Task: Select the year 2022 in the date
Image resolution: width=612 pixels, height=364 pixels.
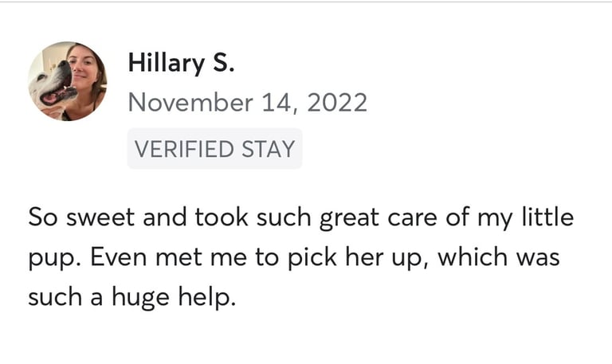Action: tap(337, 103)
